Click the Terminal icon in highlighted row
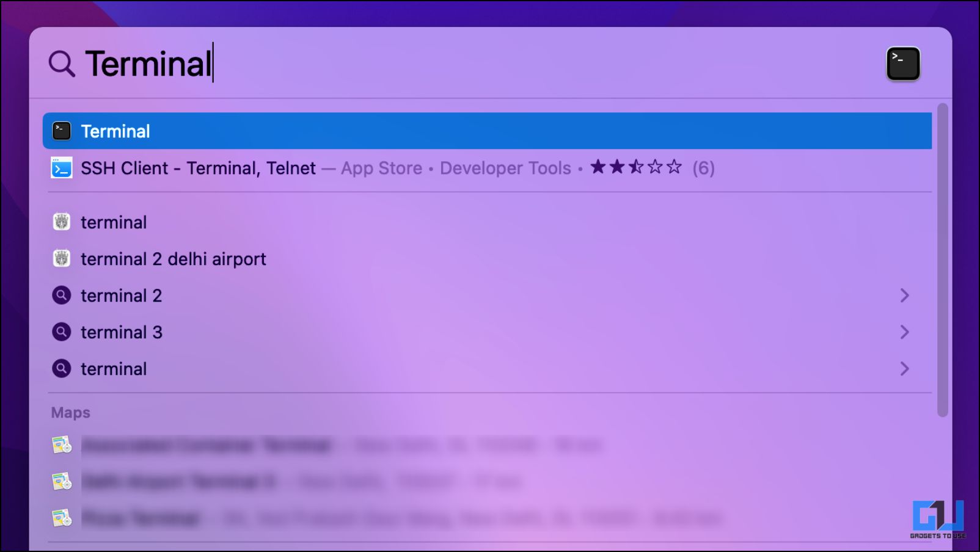The image size is (980, 552). pos(62,131)
